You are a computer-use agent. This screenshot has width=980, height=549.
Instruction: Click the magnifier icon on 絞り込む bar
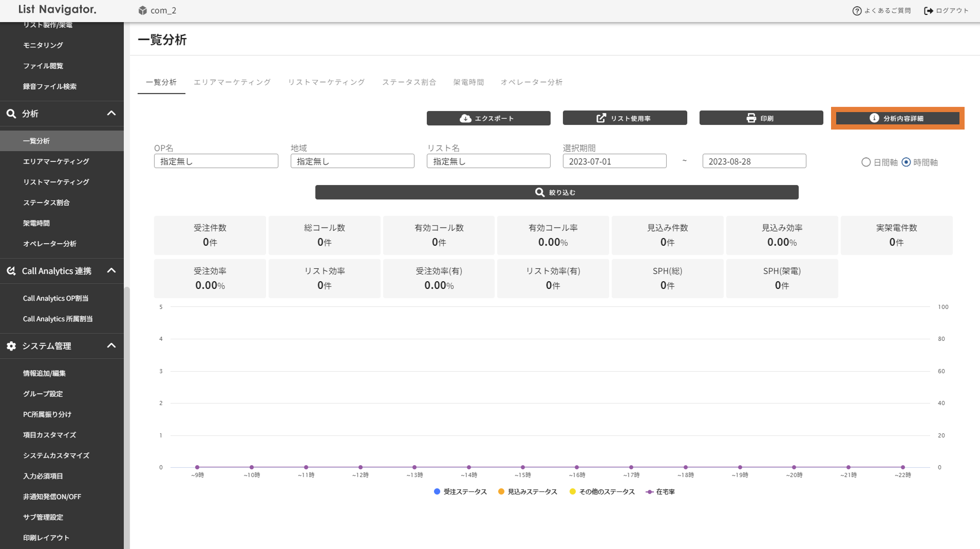point(539,192)
